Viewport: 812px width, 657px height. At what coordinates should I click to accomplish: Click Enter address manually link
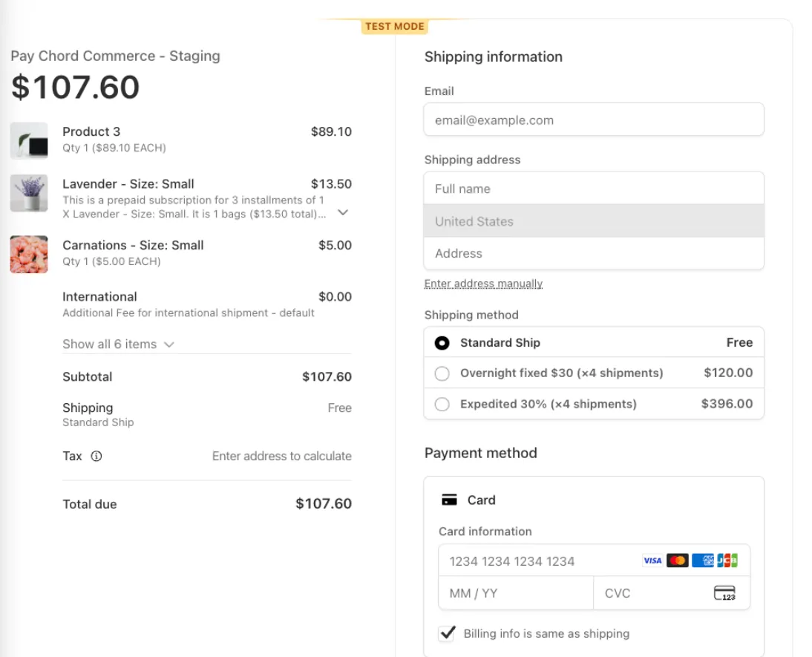point(483,284)
